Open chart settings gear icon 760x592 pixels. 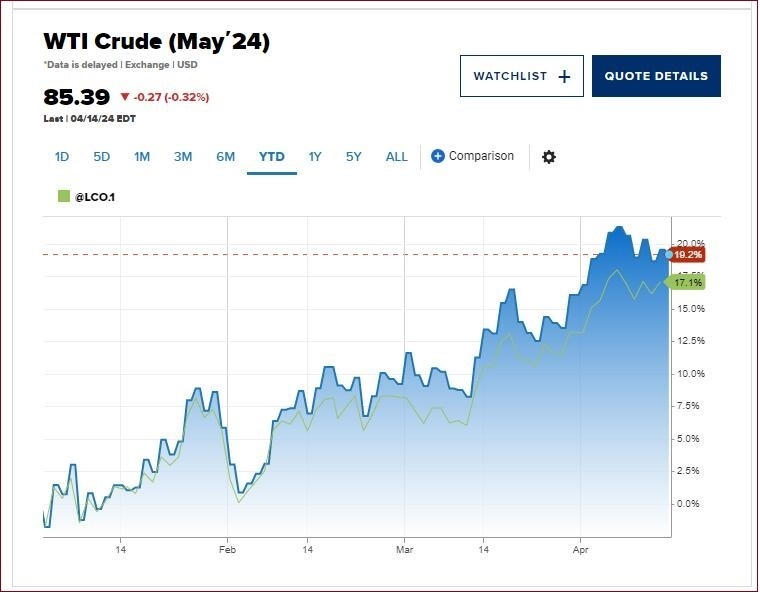coord(548,157)
